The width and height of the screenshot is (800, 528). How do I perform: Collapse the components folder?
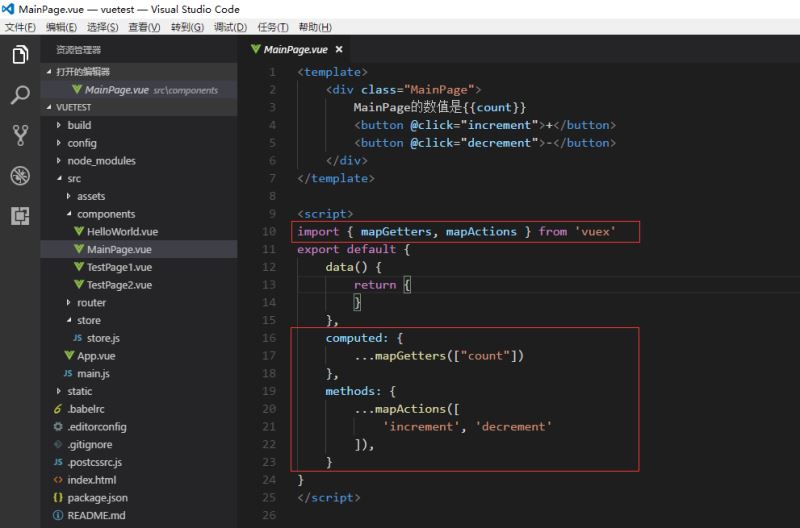point(69,214)
